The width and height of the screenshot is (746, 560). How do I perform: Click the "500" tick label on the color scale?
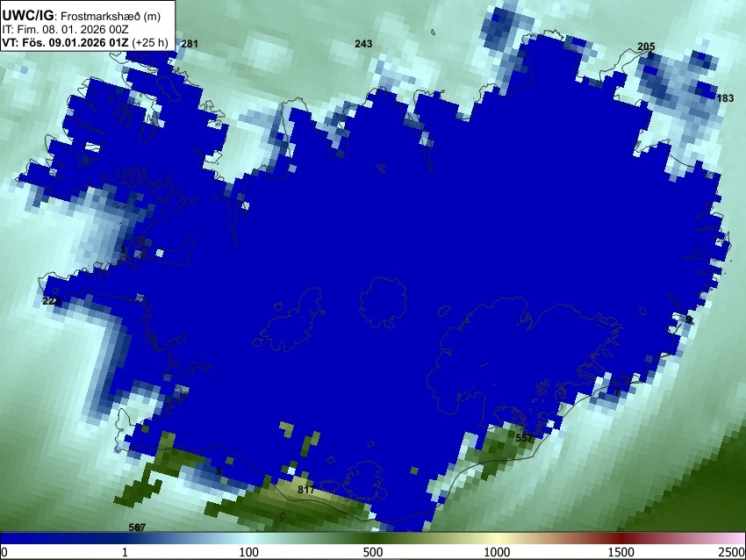tap(373, 552)
